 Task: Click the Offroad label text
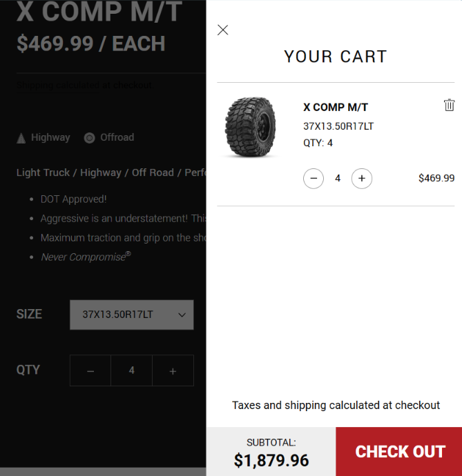point(117,137)
